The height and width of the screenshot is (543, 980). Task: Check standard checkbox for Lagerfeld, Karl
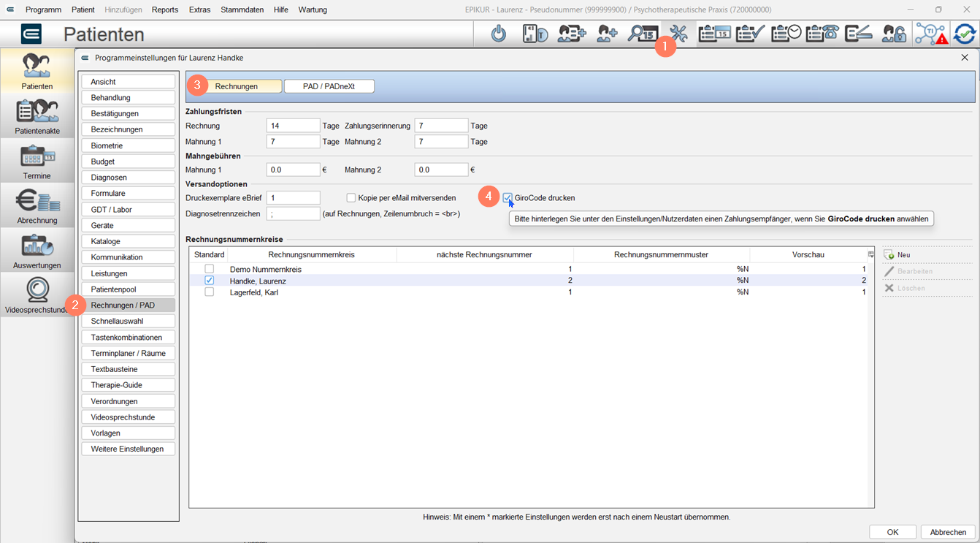[x=210, y=292]
